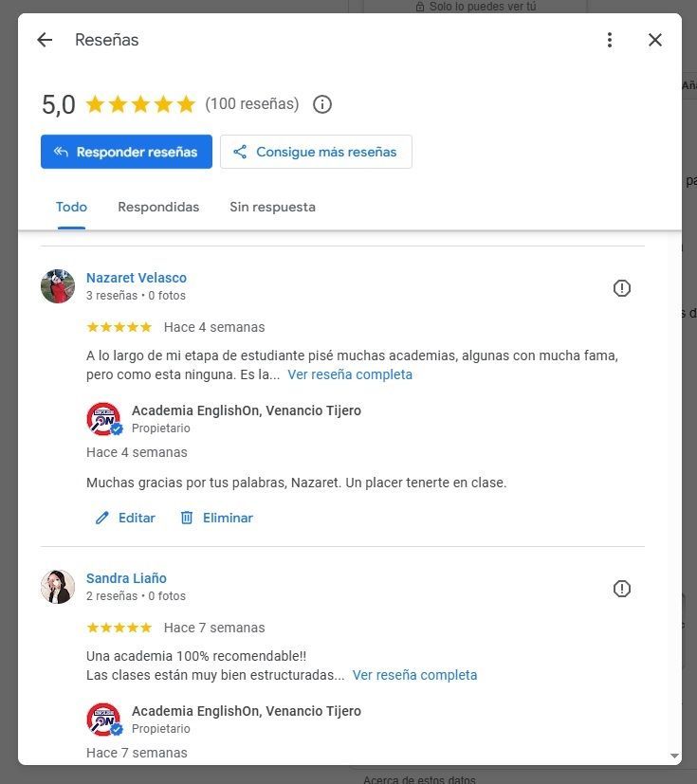The height and width of the screenshot is (784, 697).
Task: Click the back arrow icon
Action: 45,40
